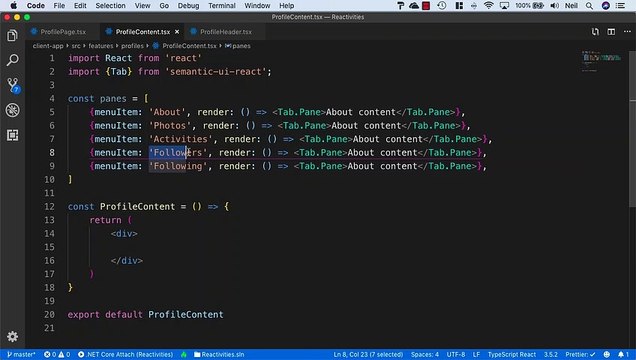Click the Open Changes compare icon

click(x=595, y=32)
